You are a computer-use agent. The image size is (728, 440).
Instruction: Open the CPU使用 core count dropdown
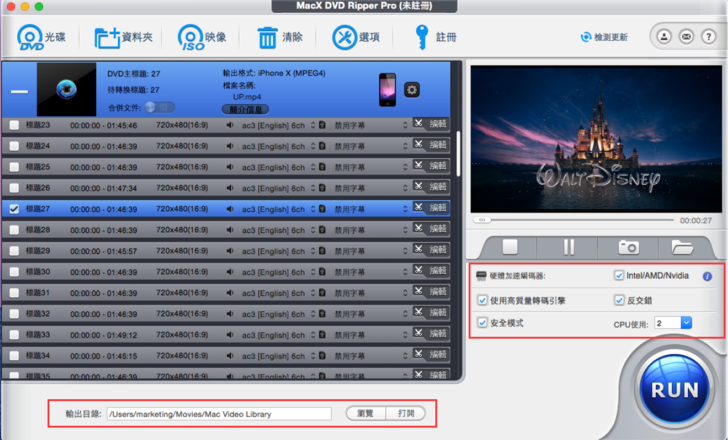[x=686, y=323]
